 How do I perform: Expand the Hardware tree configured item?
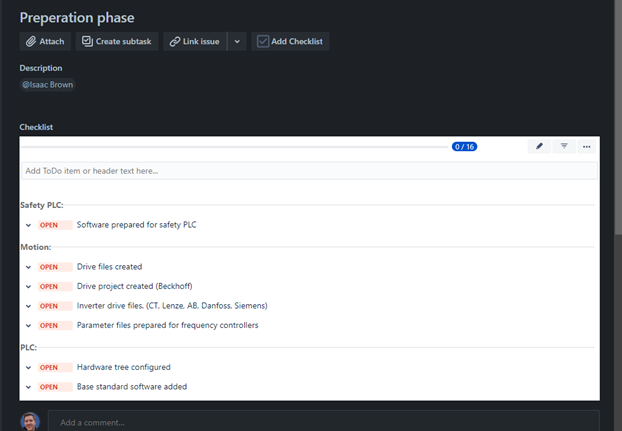[x=28, y=368]
